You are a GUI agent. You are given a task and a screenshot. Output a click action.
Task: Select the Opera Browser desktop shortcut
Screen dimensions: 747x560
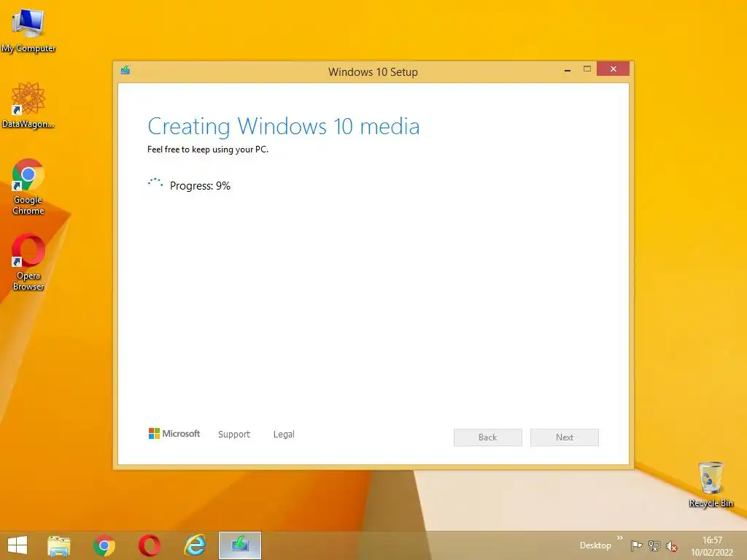click(x=28, y=262)
